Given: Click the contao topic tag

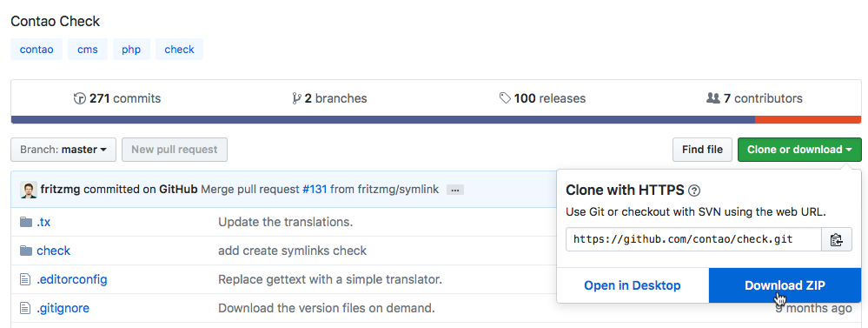Looking at the screenshot, I should coord(36,50).
